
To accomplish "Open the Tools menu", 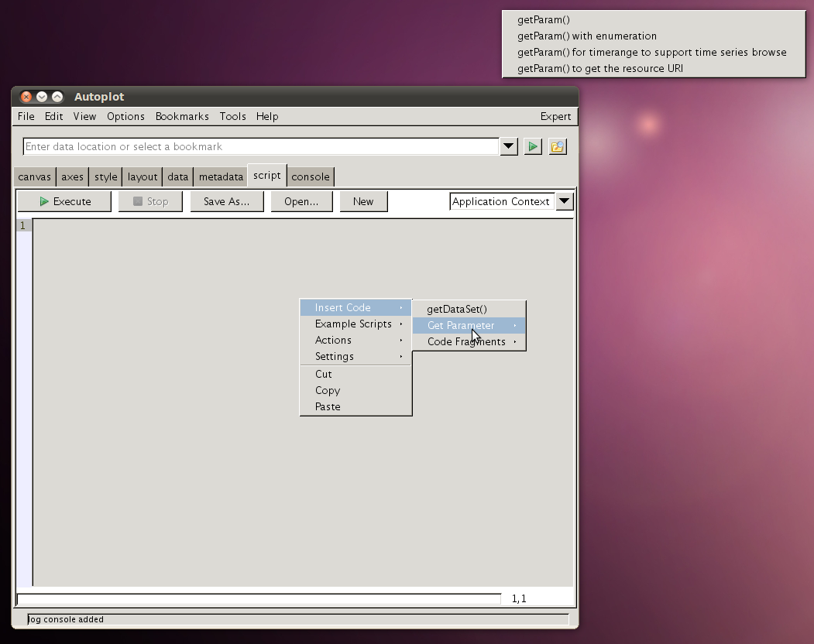I will coord(232,116).
